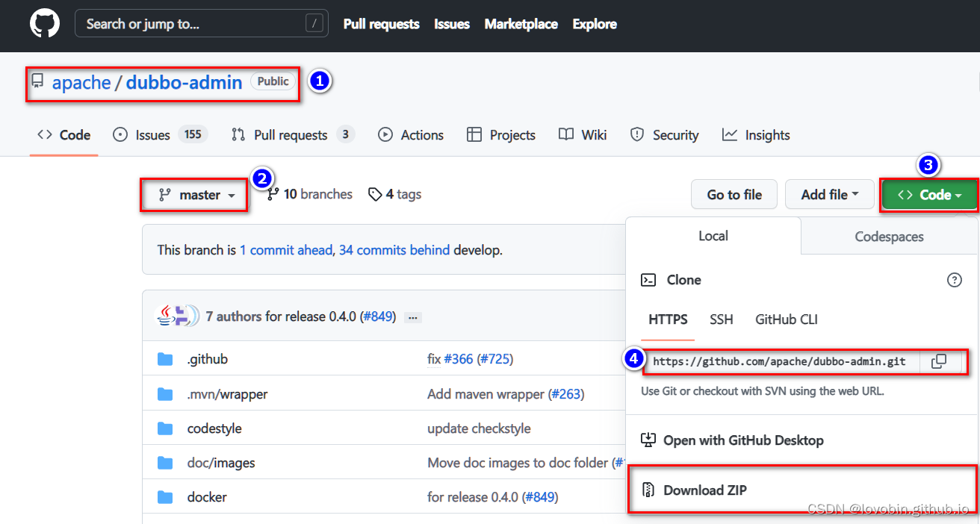Open the Wiki tab

coord(583,135)
